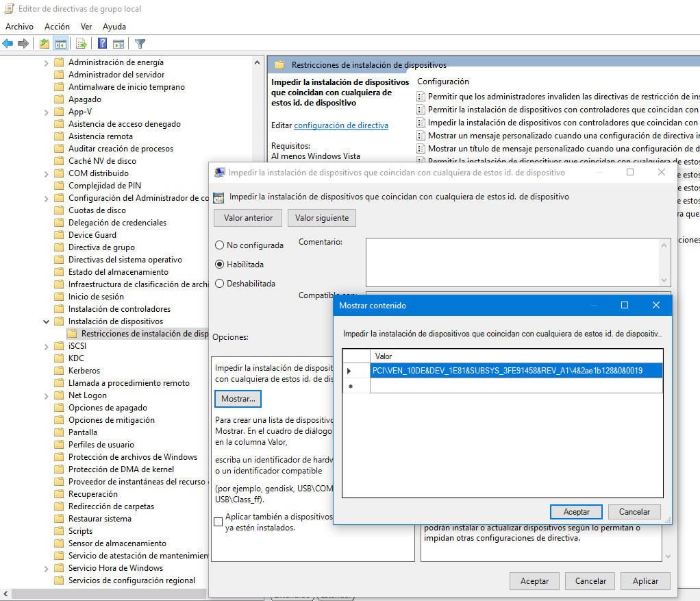The width and height of the screenshot is (700, 601).
Task: Click the folder icon beside Scripts
Action: pyautogui.click(x=59, y=531)
